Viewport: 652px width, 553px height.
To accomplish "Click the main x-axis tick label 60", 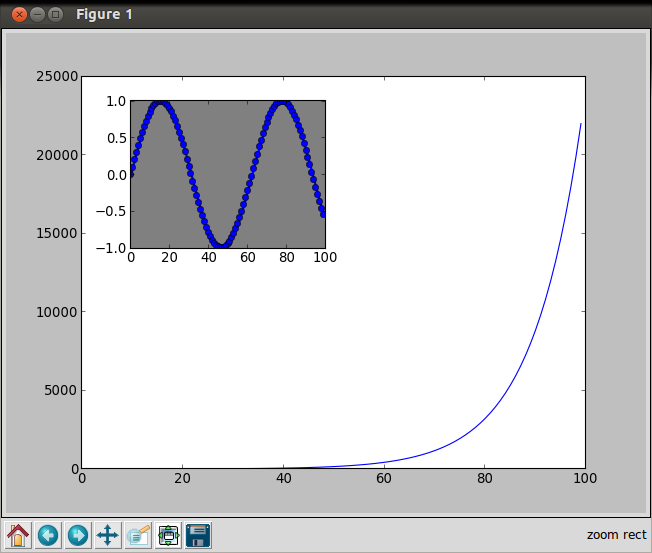I will click(x=383, y=478).
